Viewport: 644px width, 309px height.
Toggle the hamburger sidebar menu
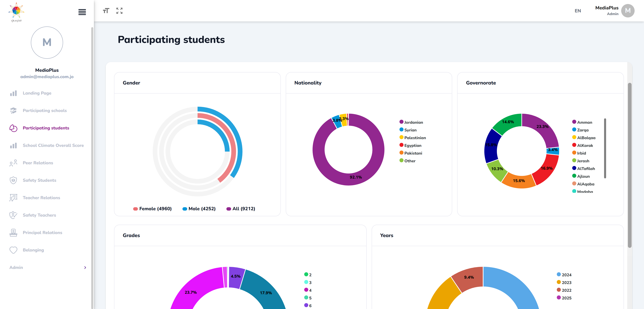82,12
